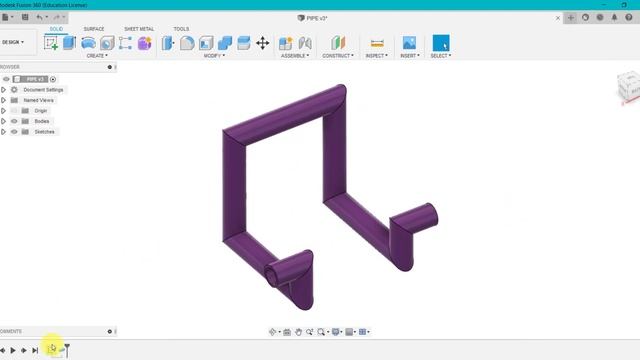
Task: Select the Press Pull tool icon
Action: tap(168, 43)
